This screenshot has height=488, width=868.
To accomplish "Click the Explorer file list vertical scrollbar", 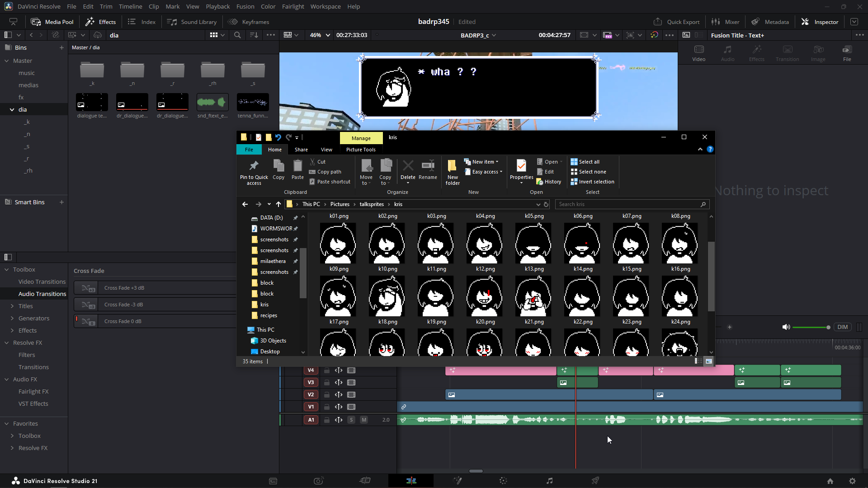I will click(711, 277).
